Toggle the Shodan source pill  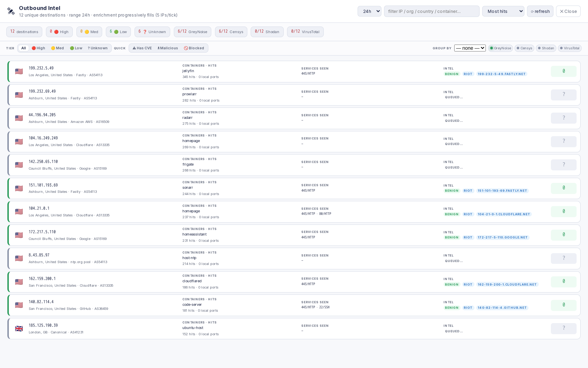pyautogui.click(x=546, y=48)
